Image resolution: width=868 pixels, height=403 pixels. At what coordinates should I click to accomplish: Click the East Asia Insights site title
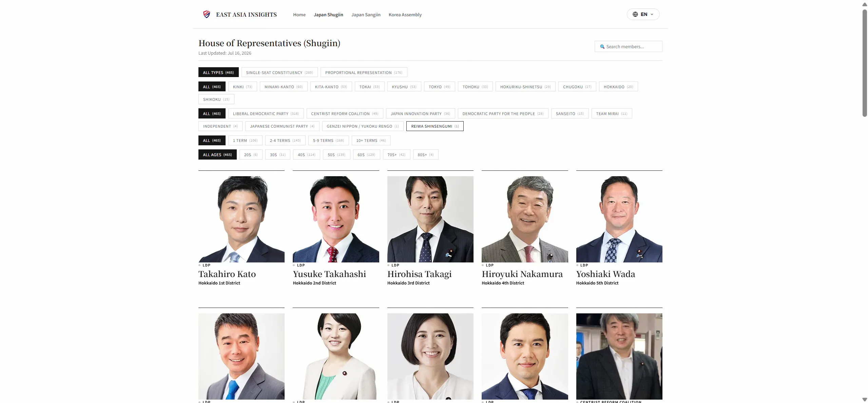click(246, 15)
